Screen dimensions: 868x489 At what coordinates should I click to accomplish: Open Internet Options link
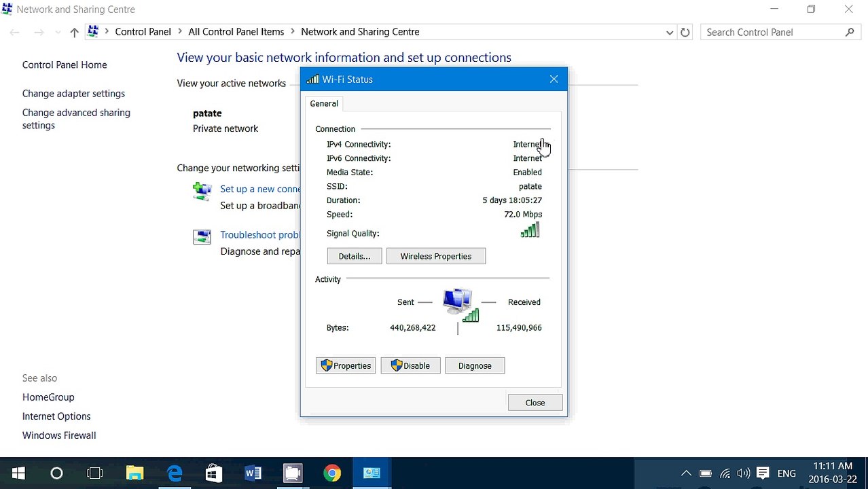click(56, 416)
